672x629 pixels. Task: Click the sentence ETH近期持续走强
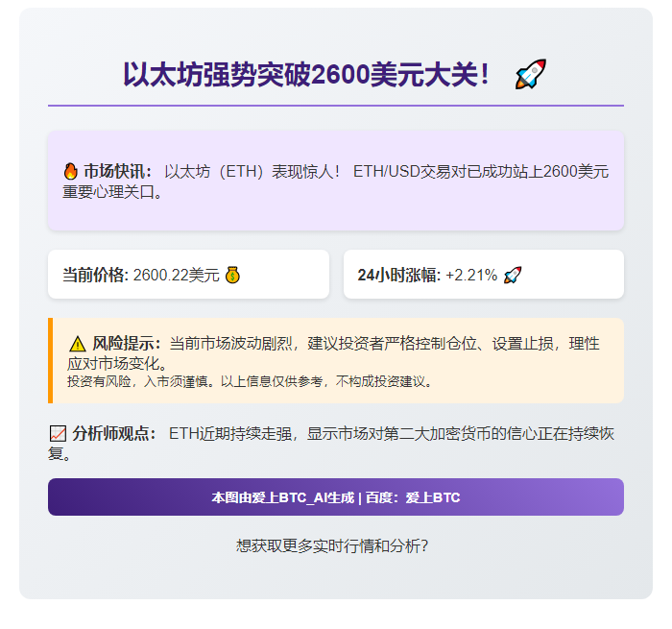(230, 433)
